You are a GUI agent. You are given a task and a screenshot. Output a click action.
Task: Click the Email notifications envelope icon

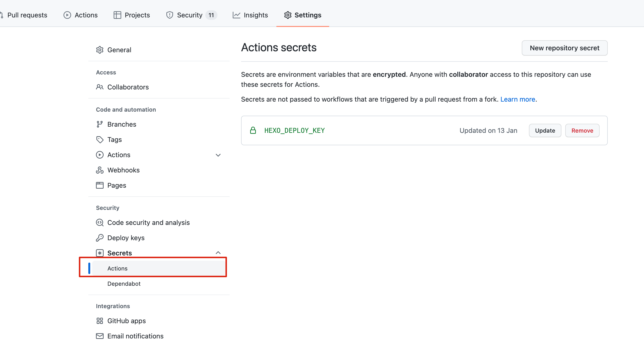point(100,336)
